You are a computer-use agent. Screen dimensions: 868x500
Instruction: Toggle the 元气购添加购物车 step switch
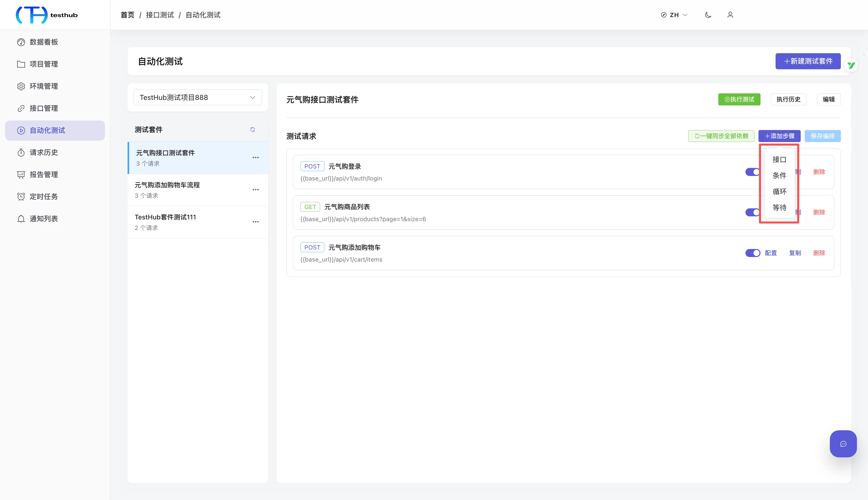[x=752, y=253]
